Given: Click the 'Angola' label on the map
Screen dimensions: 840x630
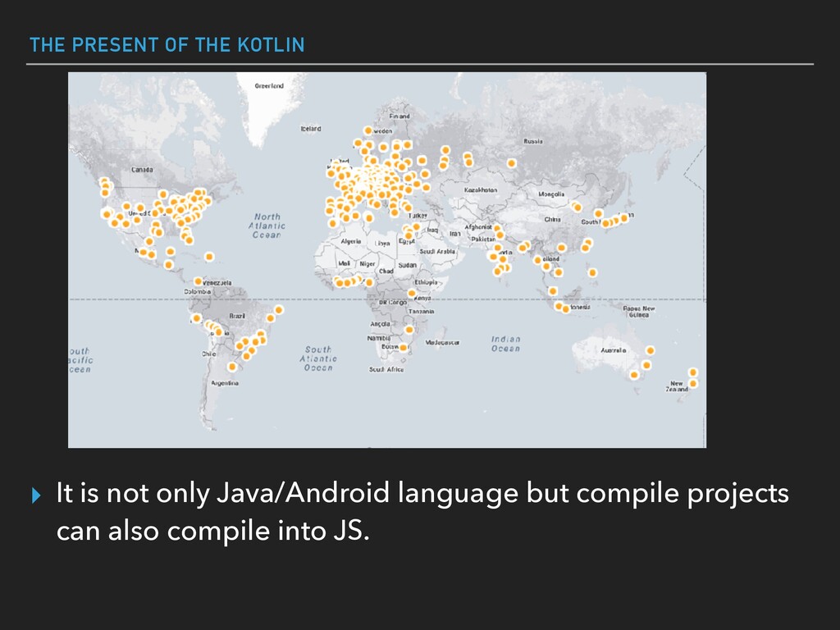Looking at the screenshot, I should point(381,324).
